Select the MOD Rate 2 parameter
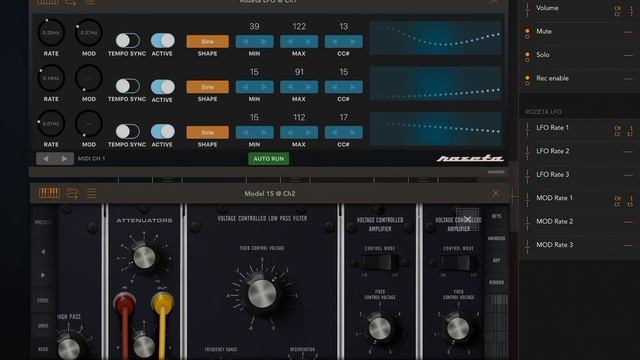This screenshot has height=360, width=640. pos(579,222)
